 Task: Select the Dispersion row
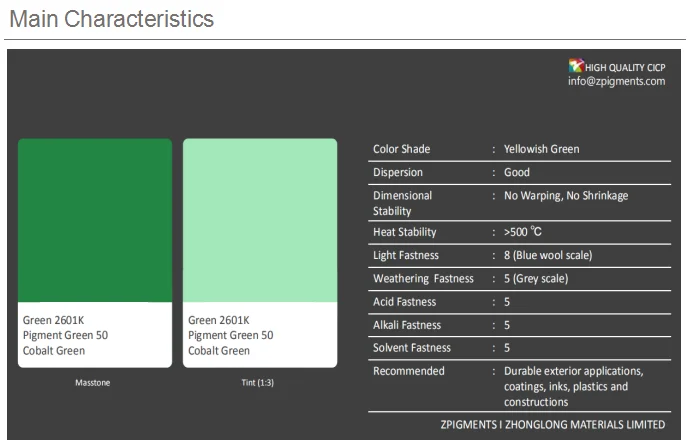(396, 172)
